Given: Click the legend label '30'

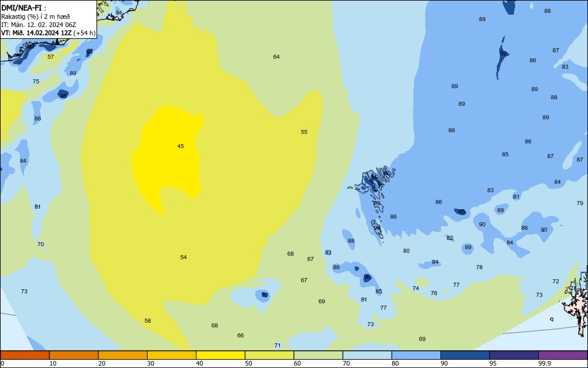Looking at the screenshot, I should [151, 363].
